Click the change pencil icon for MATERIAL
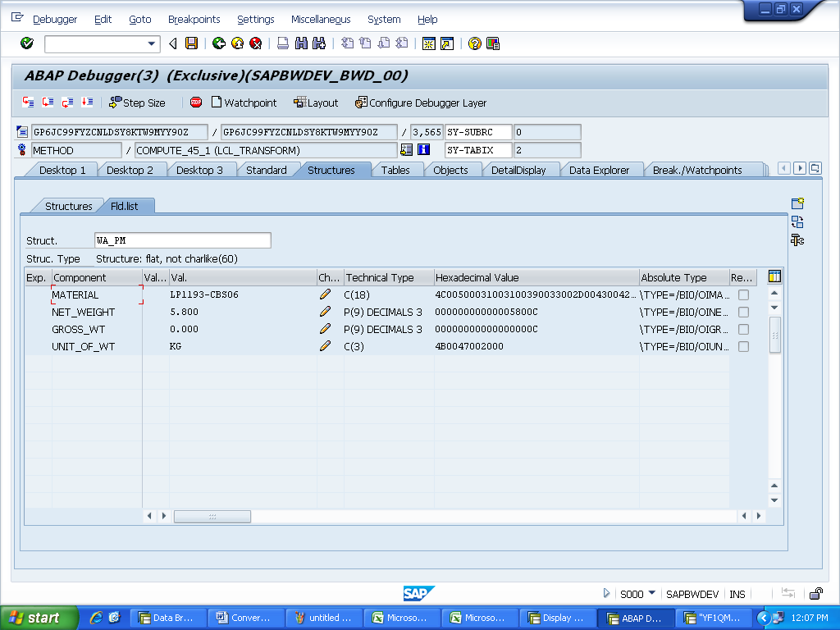Viewport: 840px width, 630px height. click(x=325, y=294)
